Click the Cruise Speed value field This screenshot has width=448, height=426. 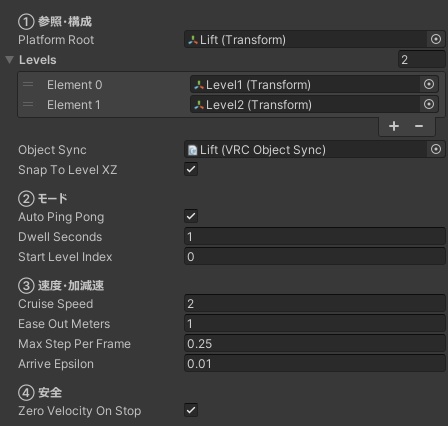(315, 303)
